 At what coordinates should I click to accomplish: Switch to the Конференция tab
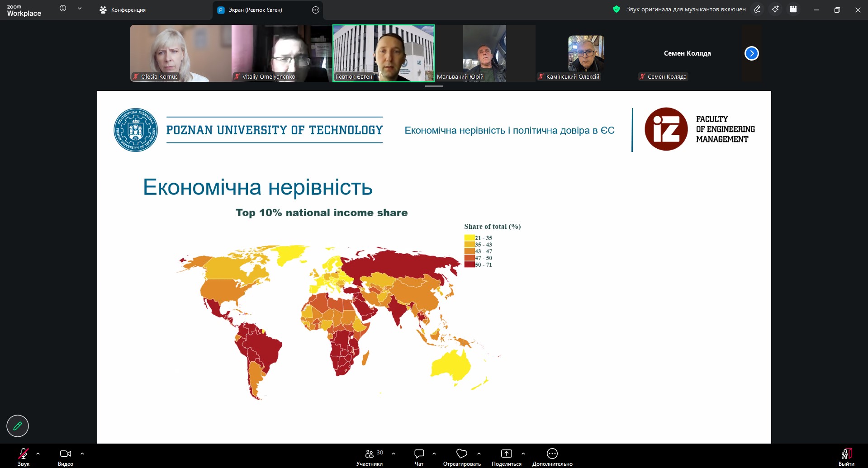coord(123,10)
